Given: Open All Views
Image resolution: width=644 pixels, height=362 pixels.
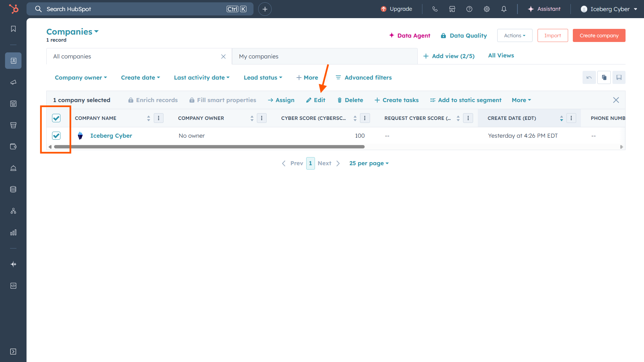Looking at the screenshot, I should coord(501,55).
